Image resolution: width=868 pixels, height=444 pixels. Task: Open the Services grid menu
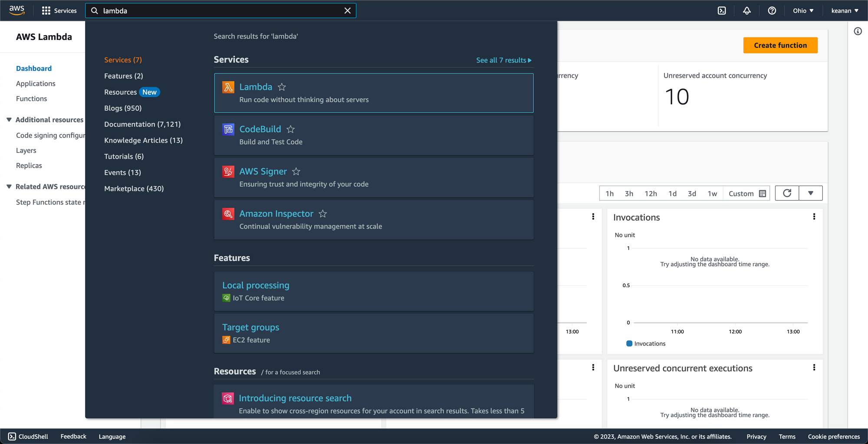(59, 10)
